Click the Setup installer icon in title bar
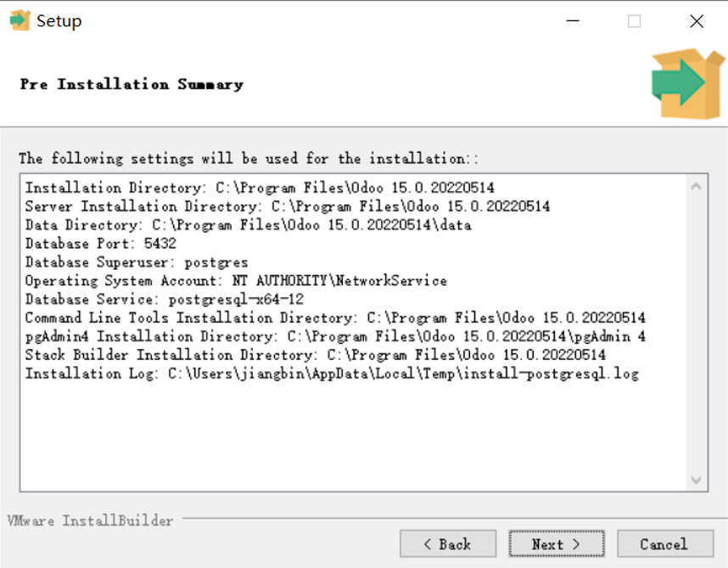The image size is (728, 568). [20, 21]
